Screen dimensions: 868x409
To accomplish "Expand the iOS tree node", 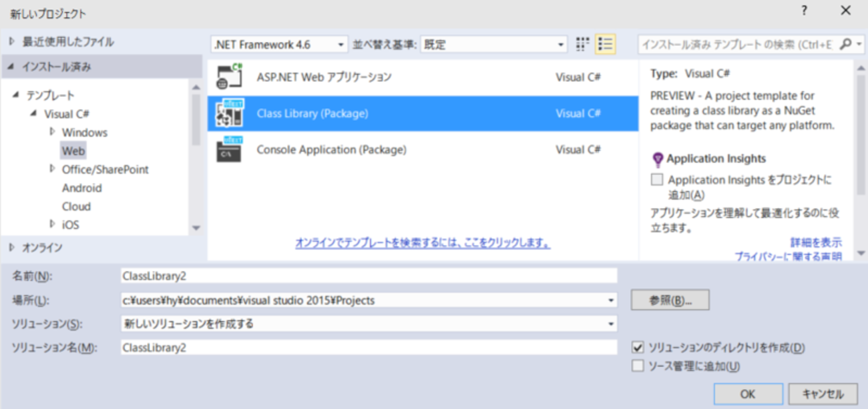I will click(52, 224).
